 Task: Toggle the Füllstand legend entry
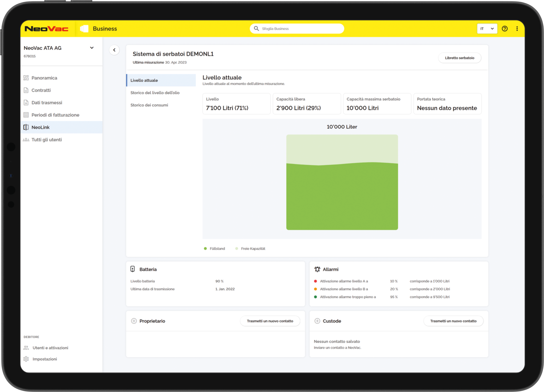(x=215, y=249)
